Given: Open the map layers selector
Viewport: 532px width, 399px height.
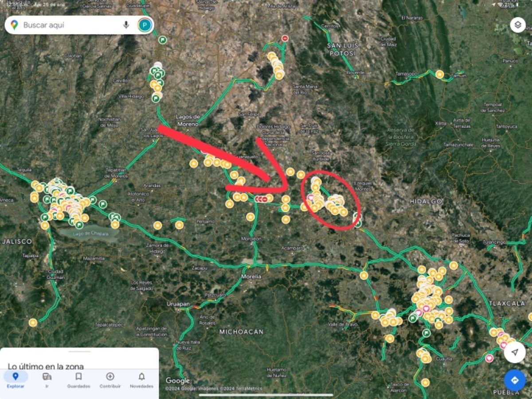Looking at the screenshot, I should coord(517,25).
